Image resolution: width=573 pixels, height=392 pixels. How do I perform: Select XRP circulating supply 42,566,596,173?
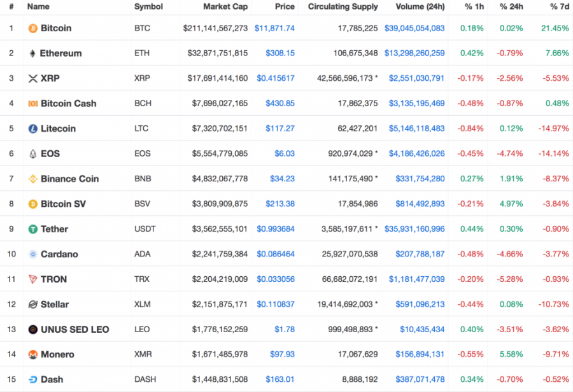pos(344,78)
